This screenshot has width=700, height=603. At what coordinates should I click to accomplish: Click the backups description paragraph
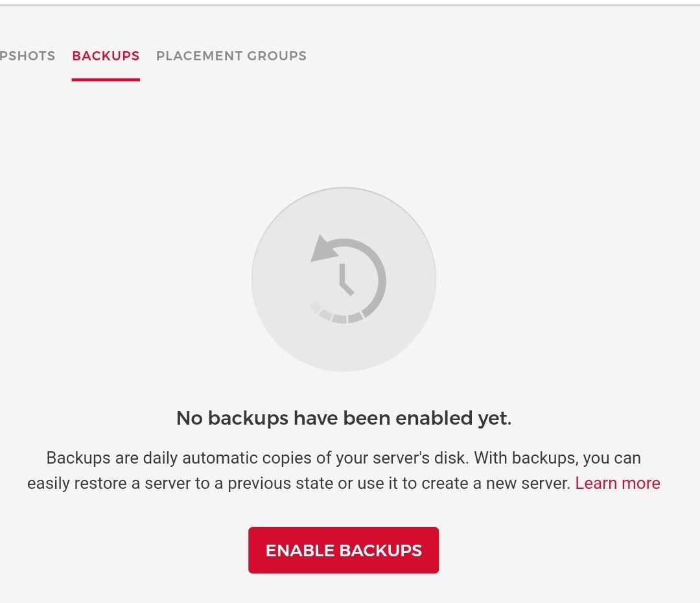pos(344,471)
